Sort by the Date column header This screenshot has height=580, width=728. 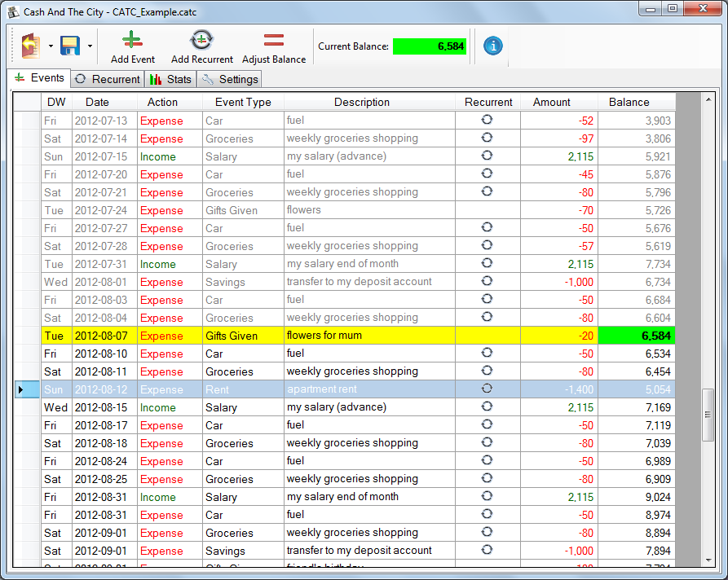104,102
